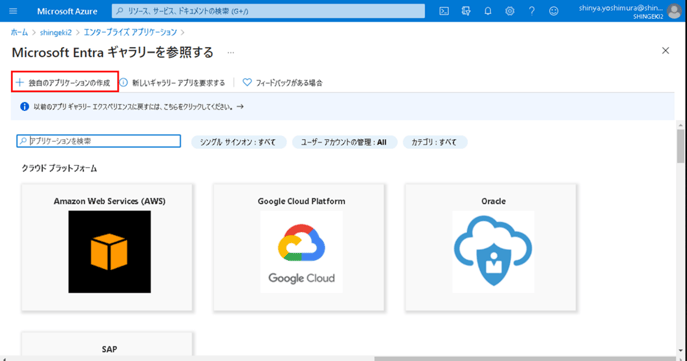Go to the Enterprise Applications breadcrumb

click(x=130, y=32)
